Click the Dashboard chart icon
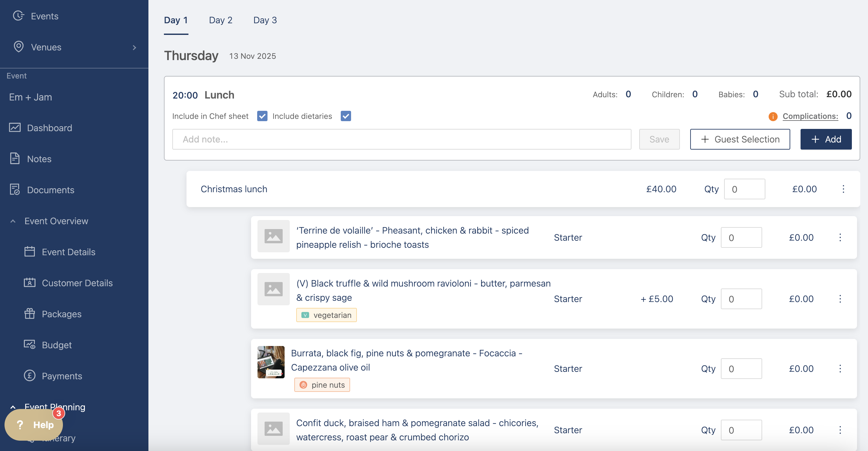This screenshot has height=451, width=868. point(15,128)
